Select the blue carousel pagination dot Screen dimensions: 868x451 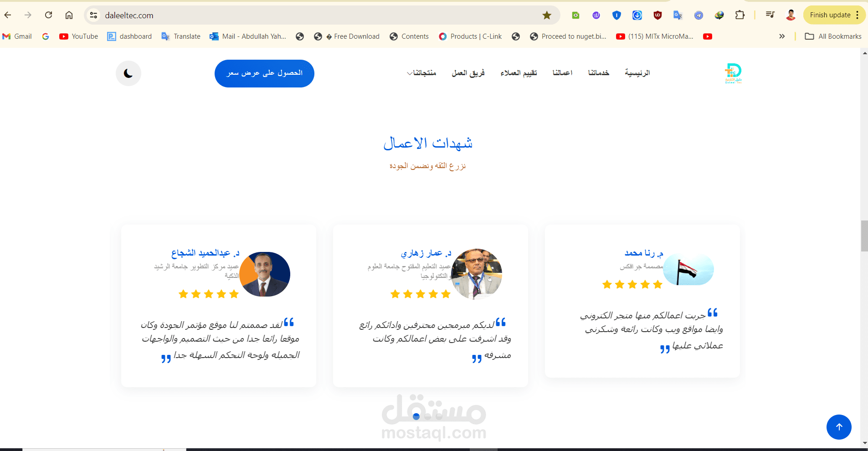416,416
